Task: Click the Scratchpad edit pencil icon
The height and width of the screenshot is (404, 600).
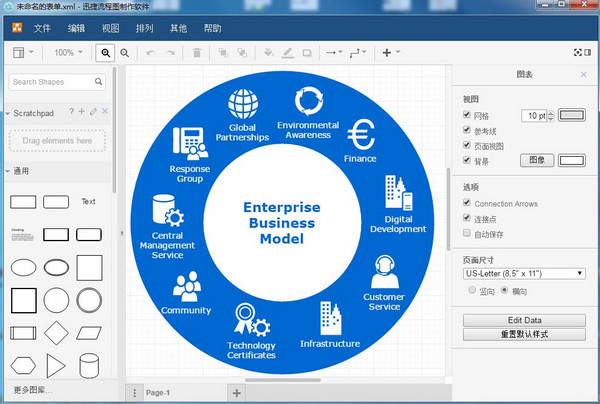Action: tap(93, 112)
